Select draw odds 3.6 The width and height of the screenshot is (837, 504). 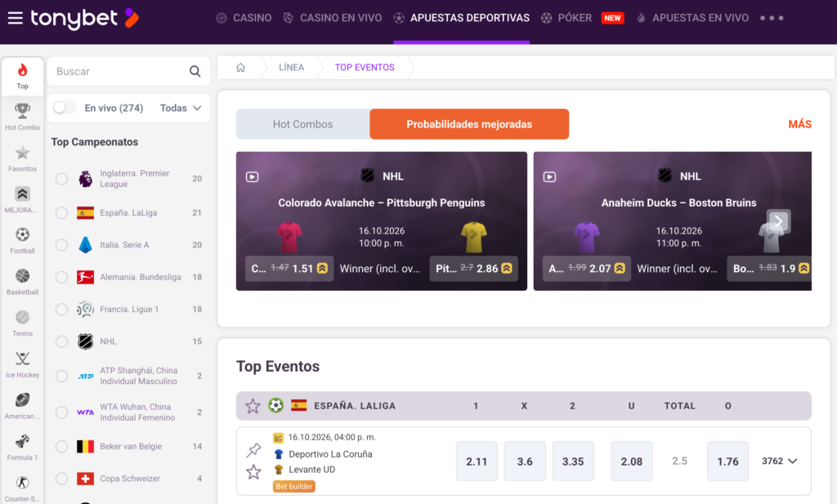525,462
